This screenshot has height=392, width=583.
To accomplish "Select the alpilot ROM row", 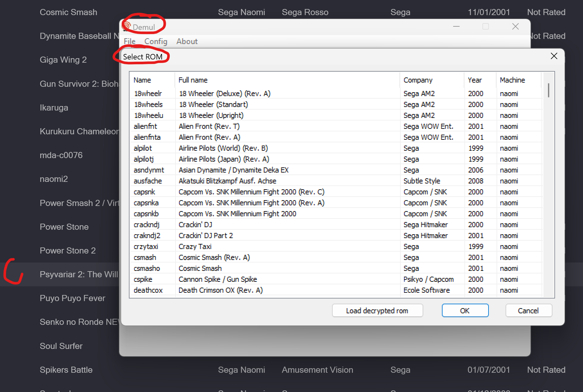I will pos(336,148).
